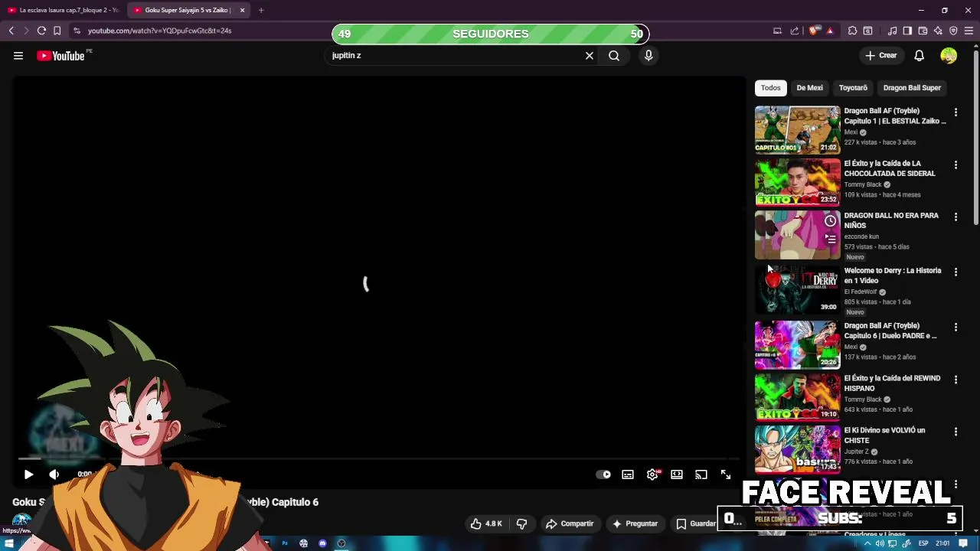Select the Toyotarō filter chip

[x=853, y=88]
